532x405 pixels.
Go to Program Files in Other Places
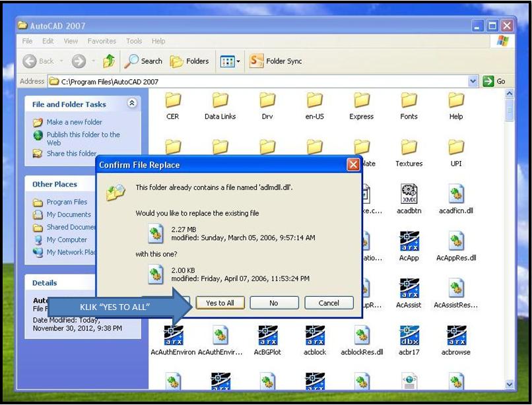click(x=67, y=202)
